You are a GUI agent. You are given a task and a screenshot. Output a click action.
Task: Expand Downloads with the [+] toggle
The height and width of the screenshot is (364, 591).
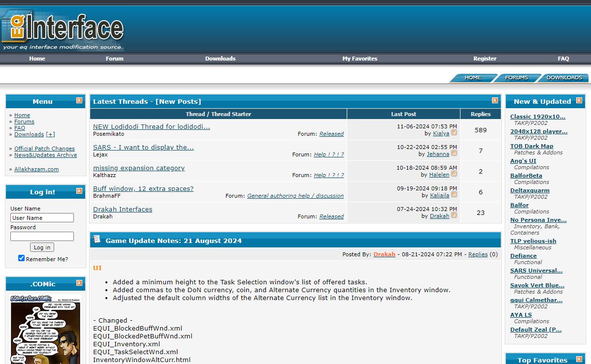pos(50,134)
